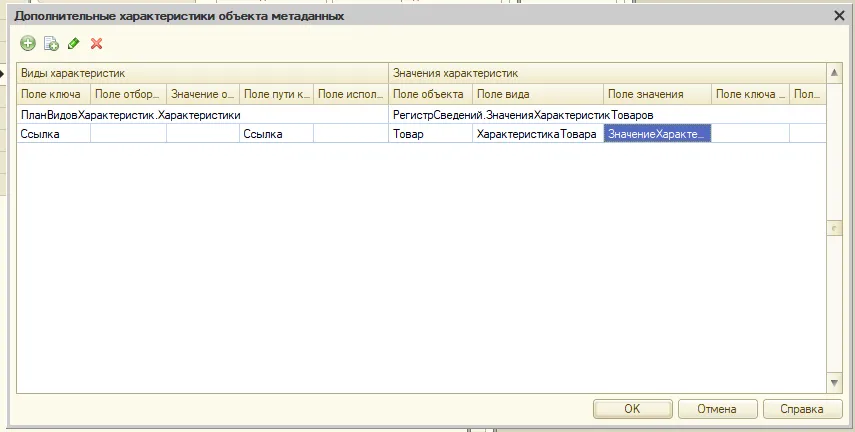Click the 'Поле ключа' column header
Screen dimensions: 855x432
[x=53, y=94]
